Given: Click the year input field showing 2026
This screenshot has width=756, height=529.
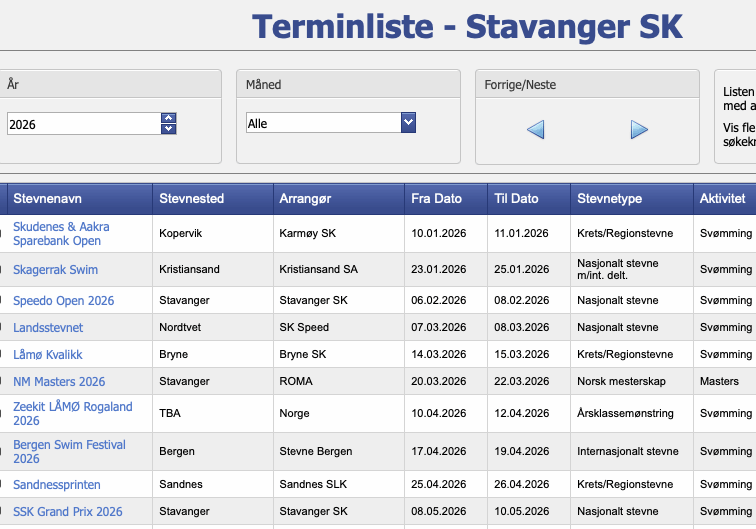Looking at the screenshot, I should (83, 124).
